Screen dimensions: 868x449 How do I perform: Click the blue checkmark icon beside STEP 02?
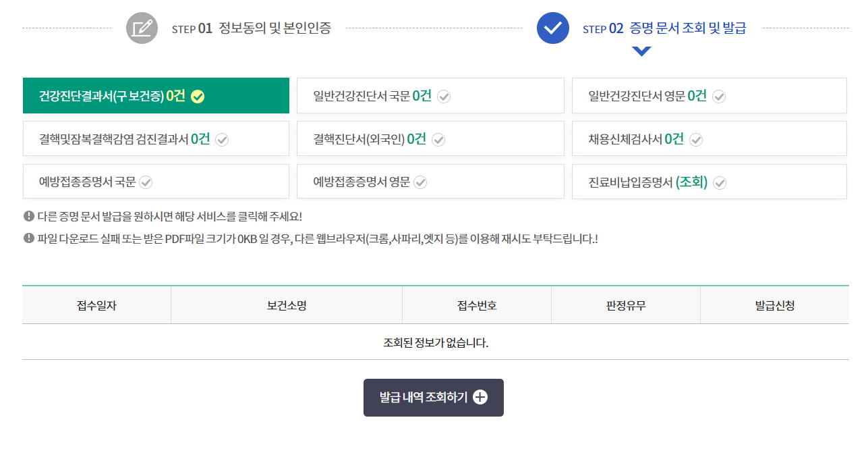tap(552, 28)
